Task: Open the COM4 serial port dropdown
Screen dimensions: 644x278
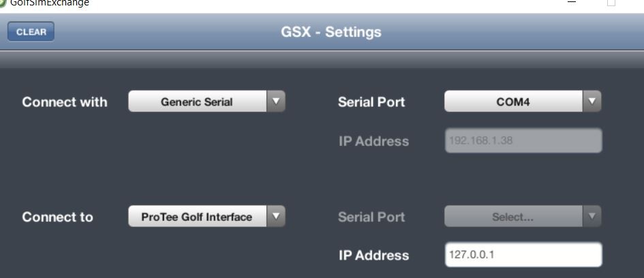Action: point(523,102)
